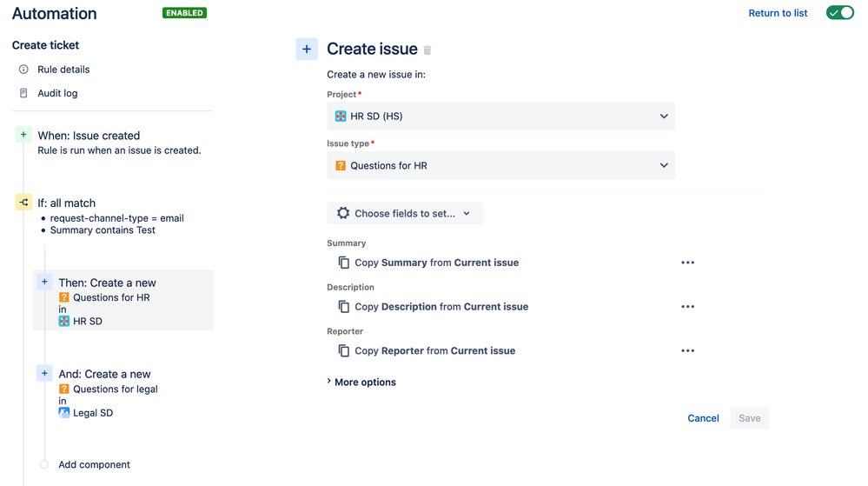Click the Issue type dropdown chevron
Screen dimensions: 868x486
pos(664,165)
